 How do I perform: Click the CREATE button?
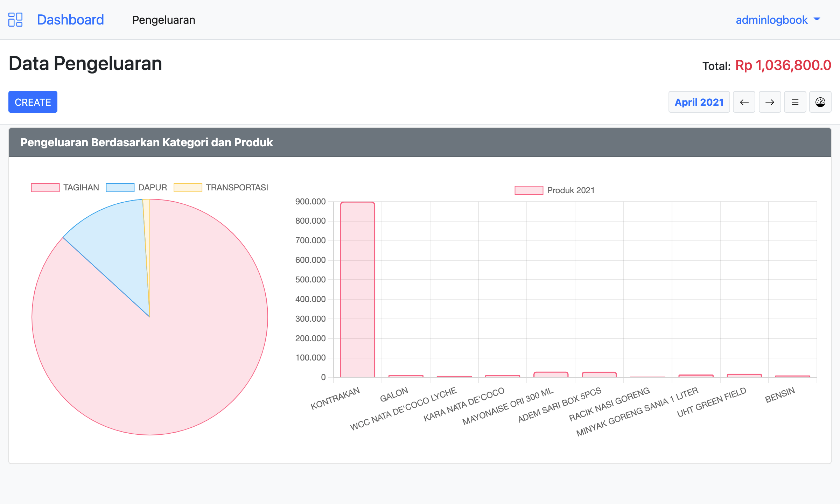(33, 101)
